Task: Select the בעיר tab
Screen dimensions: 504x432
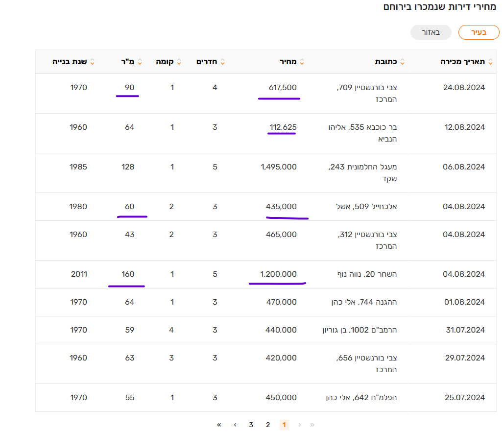Action: (479, 32)
